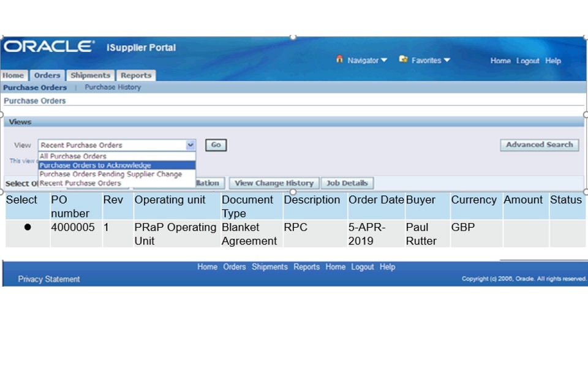Click the Job Details button
This screenshot has width=588, height=392.
pyautogui.click(x=347, y=183)
